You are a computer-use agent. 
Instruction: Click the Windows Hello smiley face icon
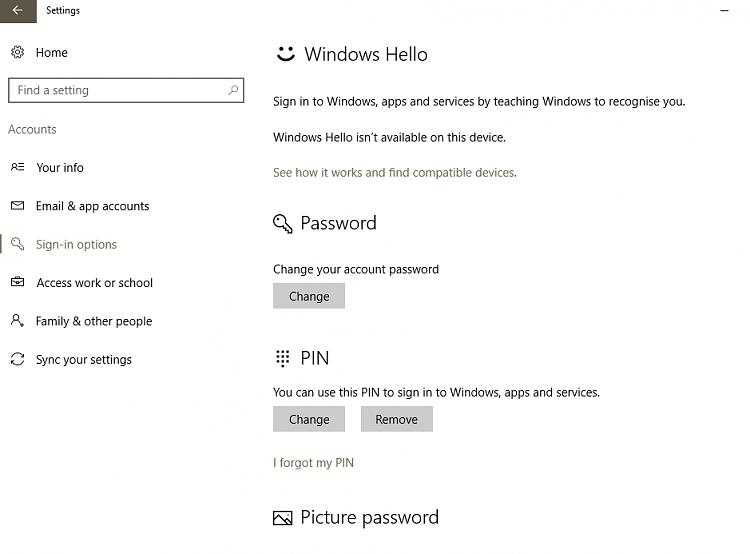(x=286, y=54)
